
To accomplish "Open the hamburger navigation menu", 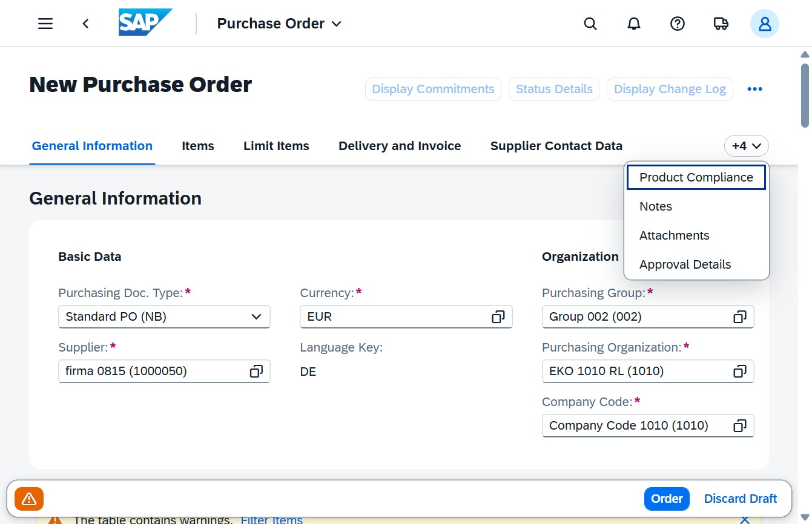I will 45,24.
